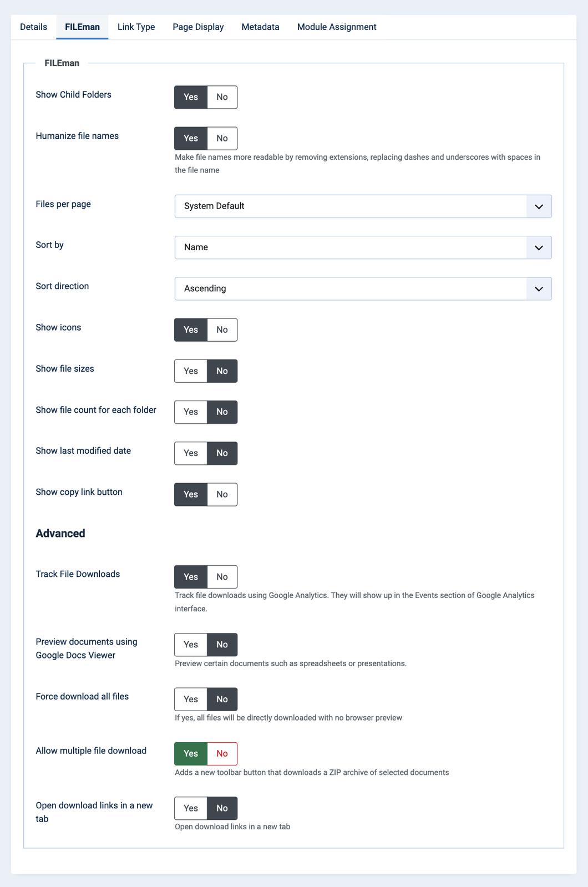Screen dimensions: 588x887
Task: Switch to the Details tab
Action: coord(33,27)
